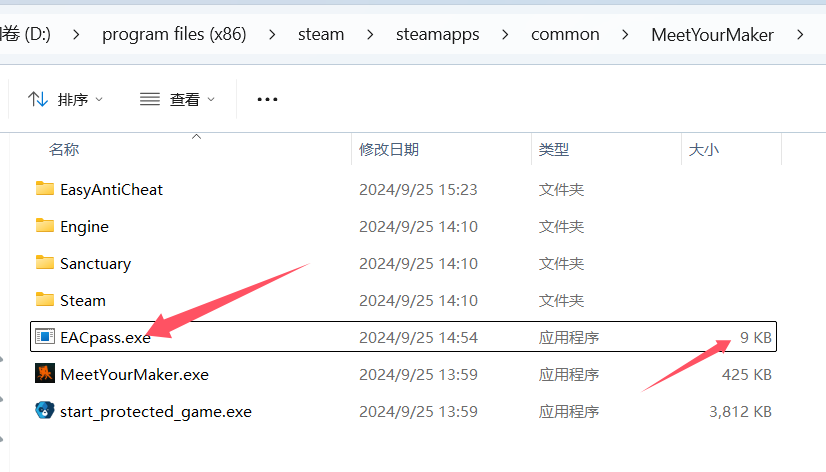Viewport: 826px width, 472px height.
Task: Open the more options ellipsis menu
Action: click(x=267, y=99)
